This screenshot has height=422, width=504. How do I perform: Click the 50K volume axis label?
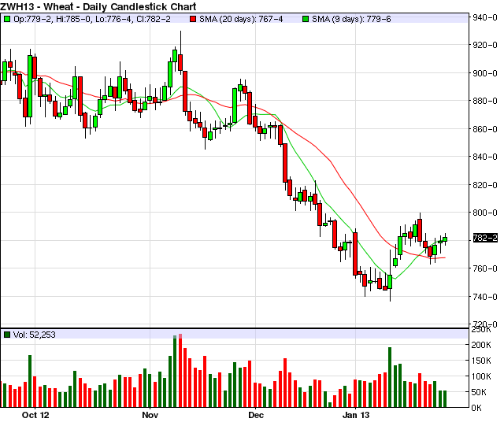click(481, 392)
